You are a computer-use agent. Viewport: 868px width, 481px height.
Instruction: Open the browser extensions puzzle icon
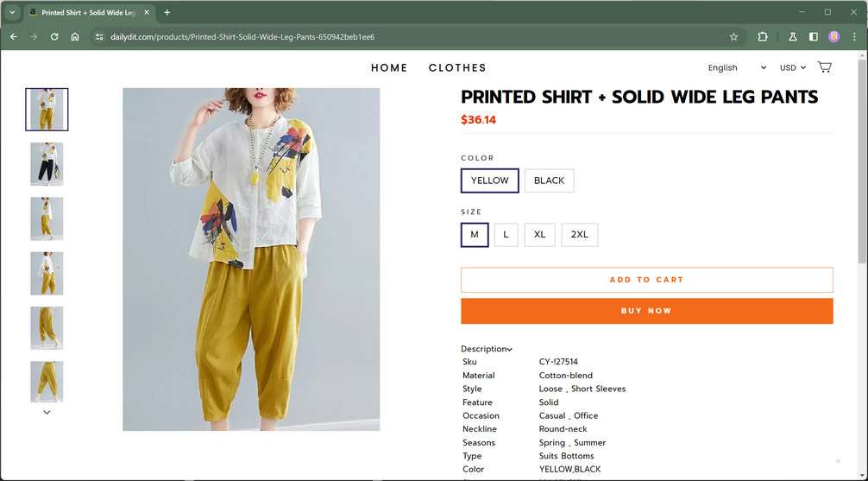pyautogui.click(x=763, y=37)
